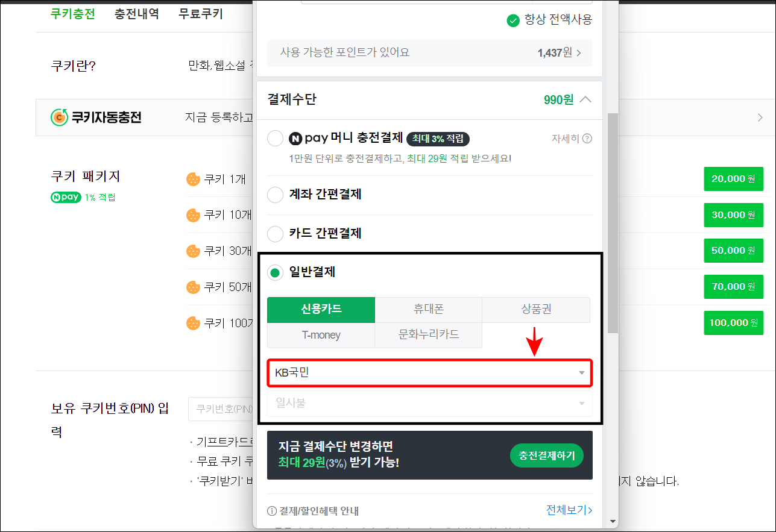
Task: Select the 카드 간편결제 radio button
Action: [x=275, y=234]
